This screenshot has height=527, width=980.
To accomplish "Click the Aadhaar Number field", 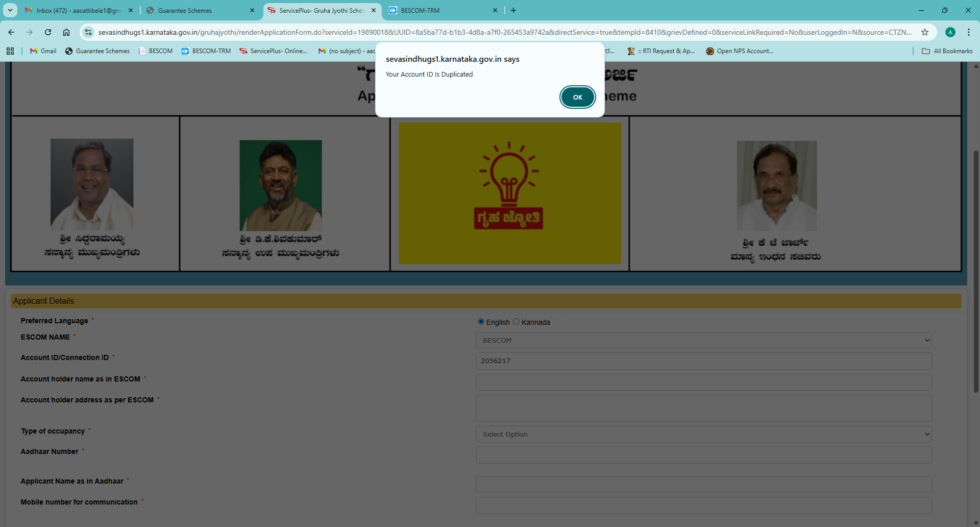I will click(704, 455).
